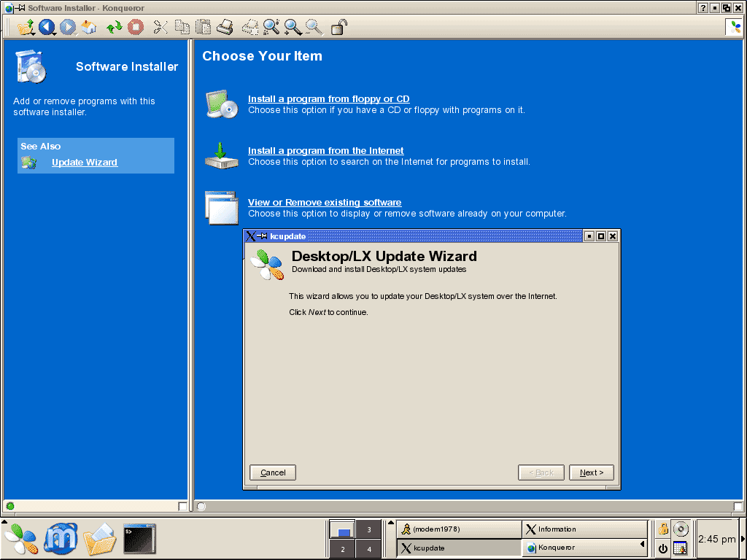Switch to virtual desktop 3
747x560 pixels.
pyautogui.click(x=368, y=530)
